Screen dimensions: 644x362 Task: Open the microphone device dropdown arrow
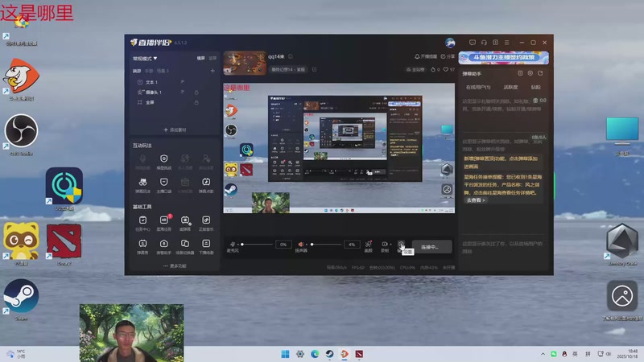[x=237, y=245]
